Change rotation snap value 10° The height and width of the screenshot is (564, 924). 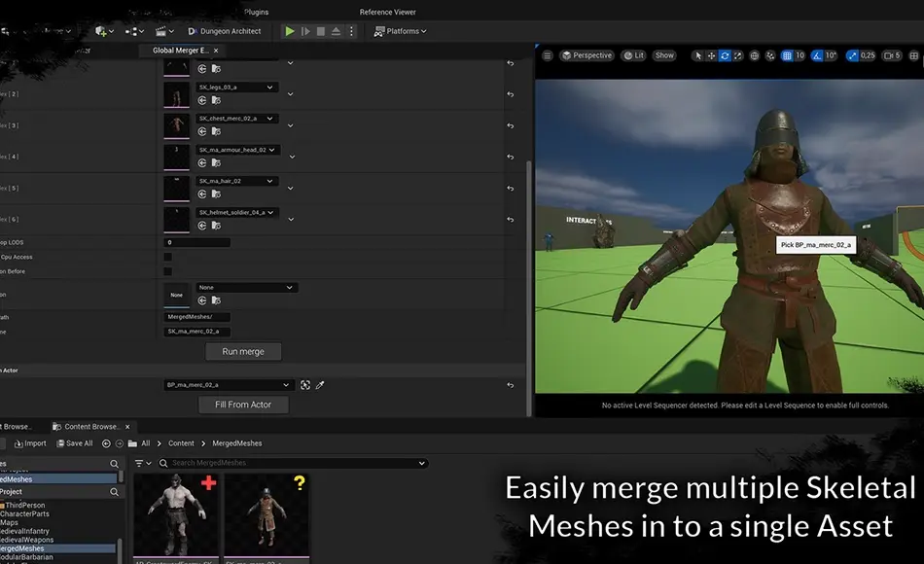831,55
